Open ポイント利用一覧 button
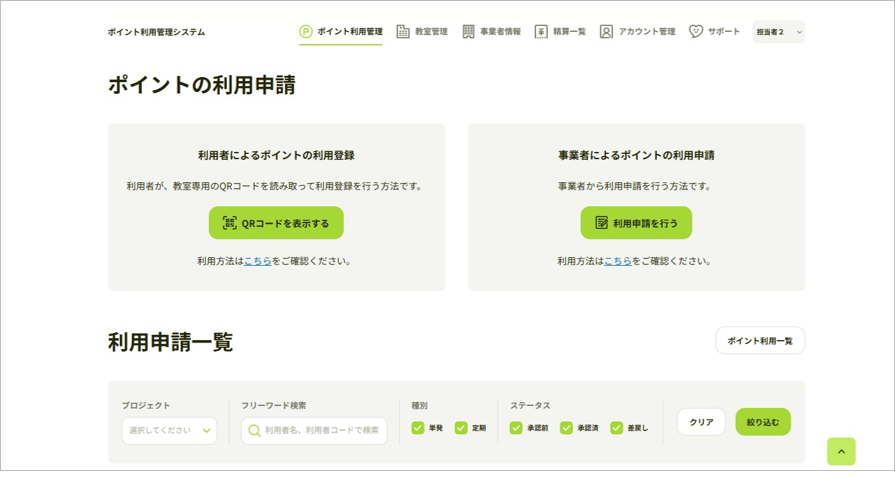The height and width of the screenshot is (477, 895). point(760,341)
